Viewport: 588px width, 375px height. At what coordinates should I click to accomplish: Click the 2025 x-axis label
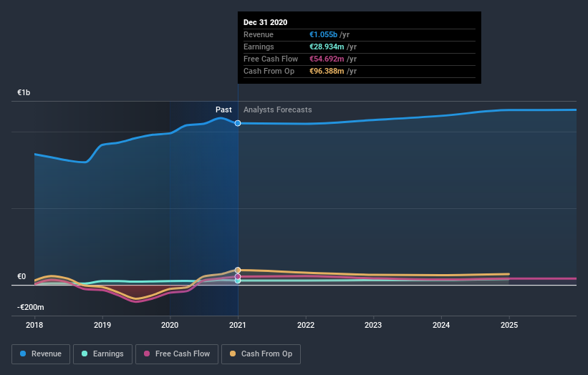pos(509,325)
